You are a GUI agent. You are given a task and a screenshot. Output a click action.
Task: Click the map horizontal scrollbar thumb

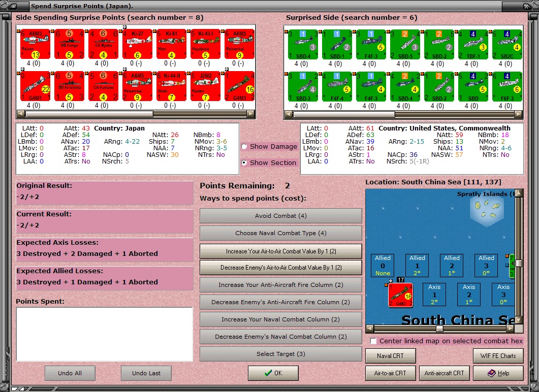click(439, 329)
